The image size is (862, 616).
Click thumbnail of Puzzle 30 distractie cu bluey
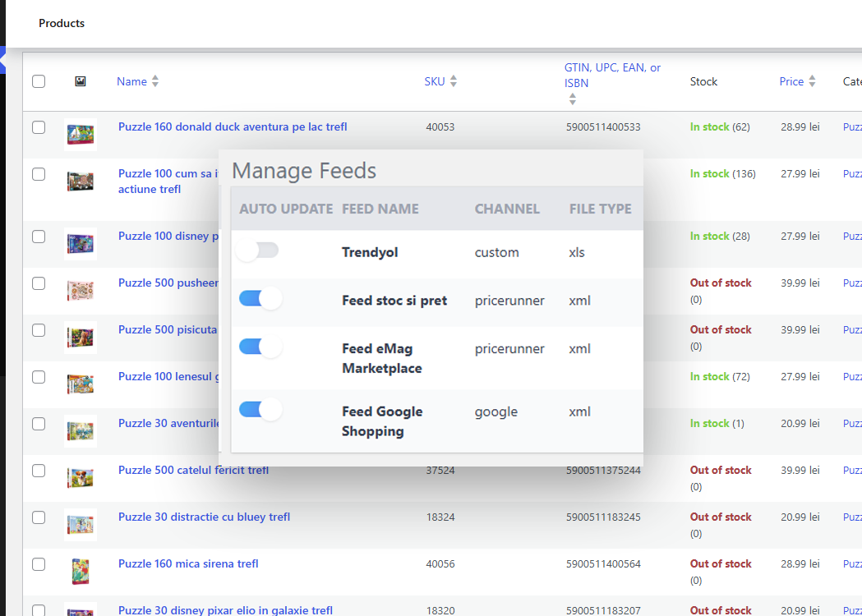click(x=81, y=525)
